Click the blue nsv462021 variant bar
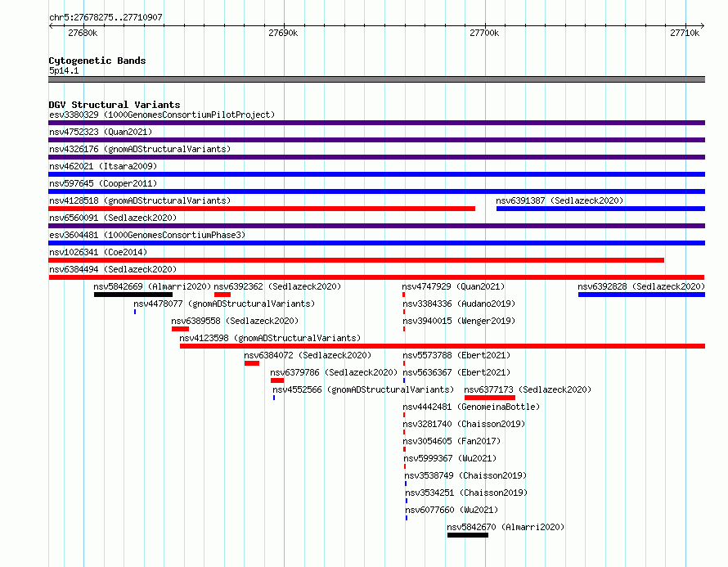728x567 pixels. click(376, 174)
